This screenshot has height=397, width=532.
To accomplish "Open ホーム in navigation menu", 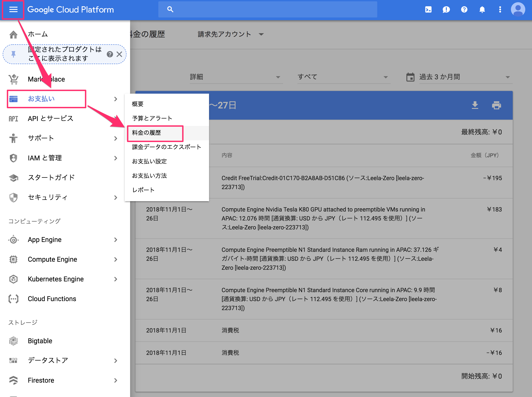I will click(38, 34).
